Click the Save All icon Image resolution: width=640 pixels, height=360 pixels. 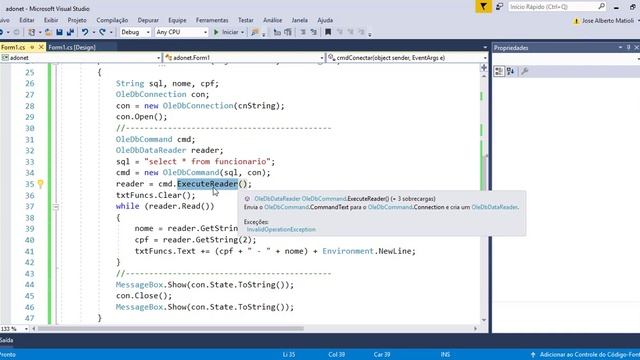(70, 32)
